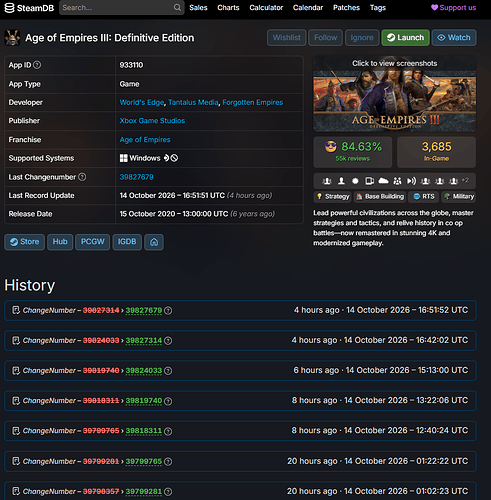This screenshot has width=491, height=500.
Task: Click the release date '15 October 2020'
Action: coord(147,214)
